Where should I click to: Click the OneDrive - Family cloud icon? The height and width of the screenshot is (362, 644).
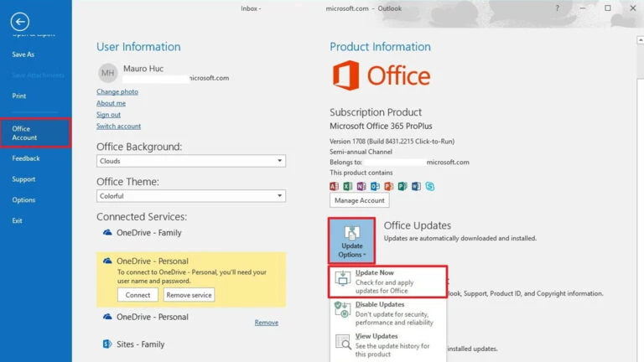click(x=107, y=233)
